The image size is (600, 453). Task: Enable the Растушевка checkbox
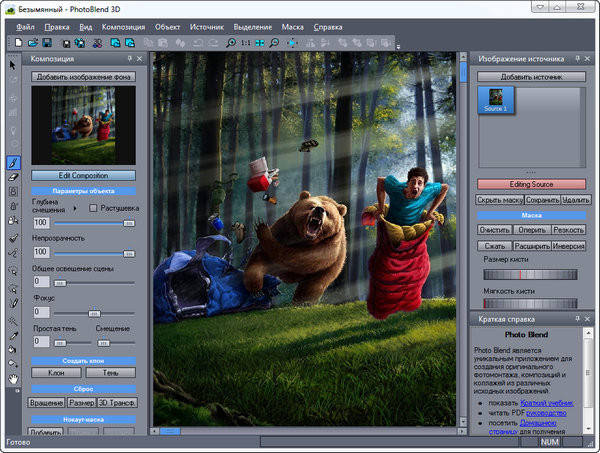click(94, 208)
